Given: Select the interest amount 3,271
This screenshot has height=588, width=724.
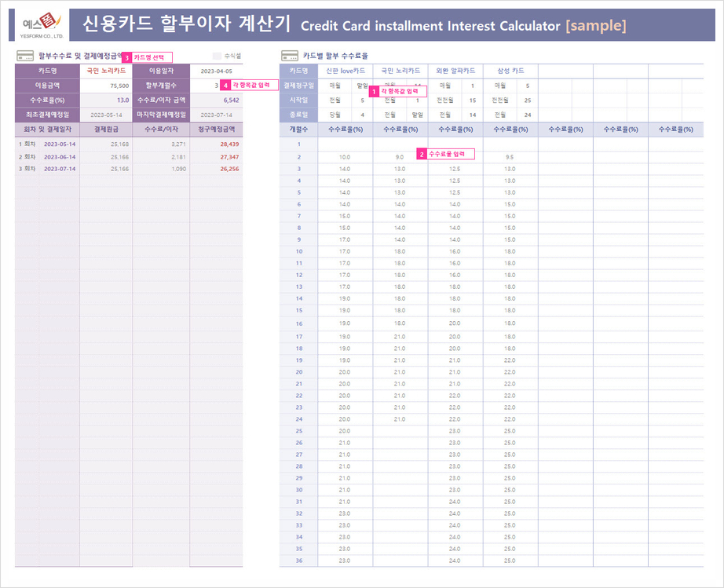Looking at the screenshot, I should point(178,144).
